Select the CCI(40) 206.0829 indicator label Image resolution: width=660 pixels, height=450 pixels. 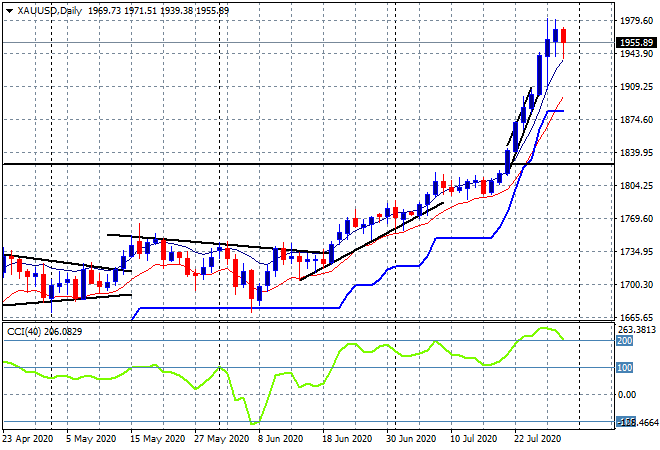tap(45, 332)
